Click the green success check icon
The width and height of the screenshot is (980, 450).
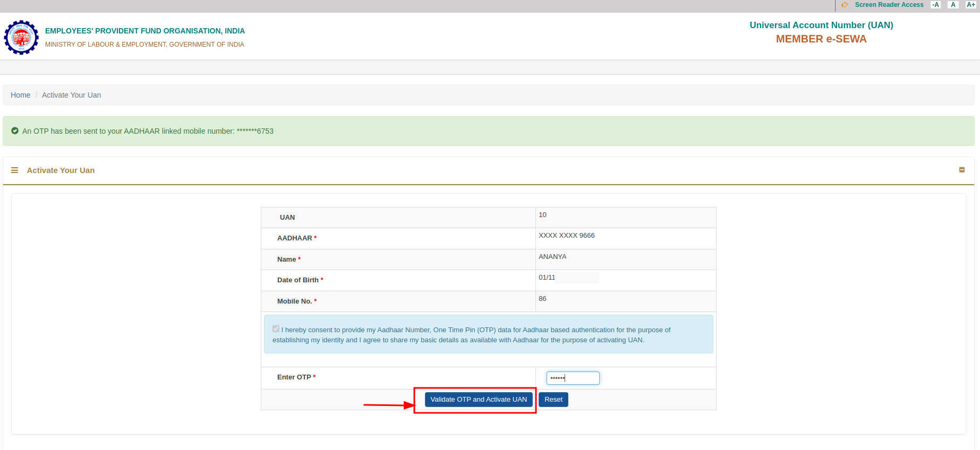pos(15,131)
